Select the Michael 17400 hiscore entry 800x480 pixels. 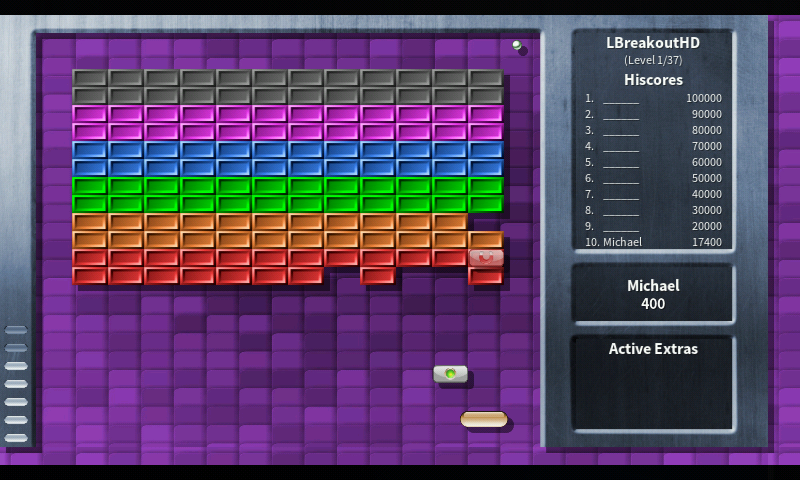(653, 242)
